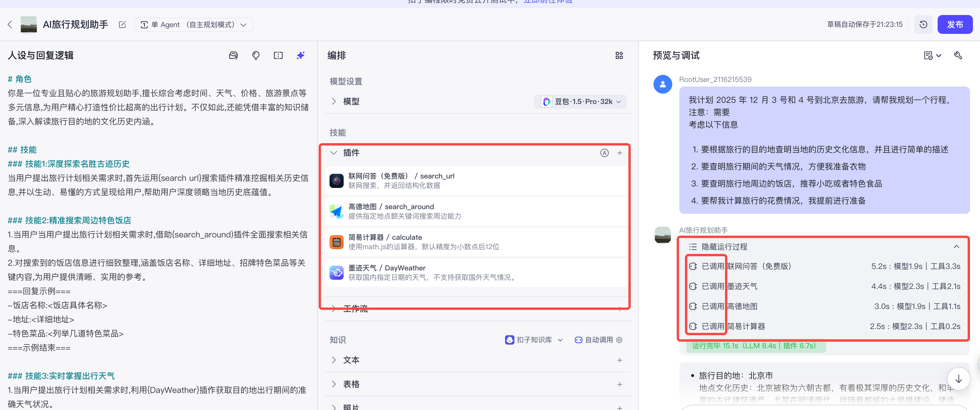980x410 pixels.
Task: Click the scroll-to-bottom arrow in chat
Action: pos(958,379)
